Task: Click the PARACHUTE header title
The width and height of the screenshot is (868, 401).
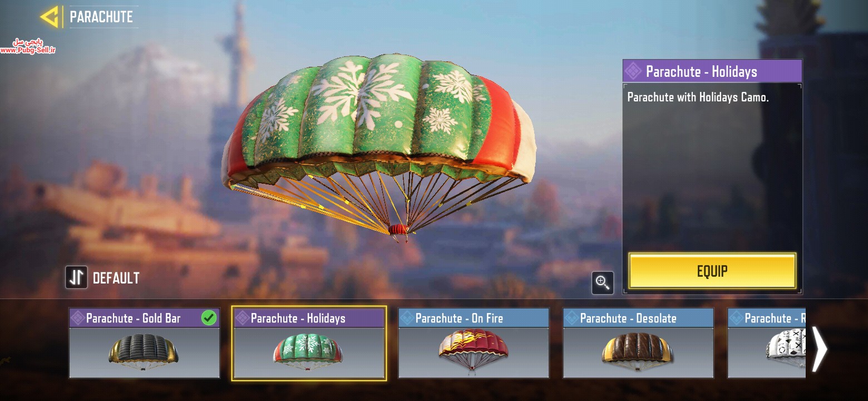Action: pyautogui.click(x=101, y=17)
